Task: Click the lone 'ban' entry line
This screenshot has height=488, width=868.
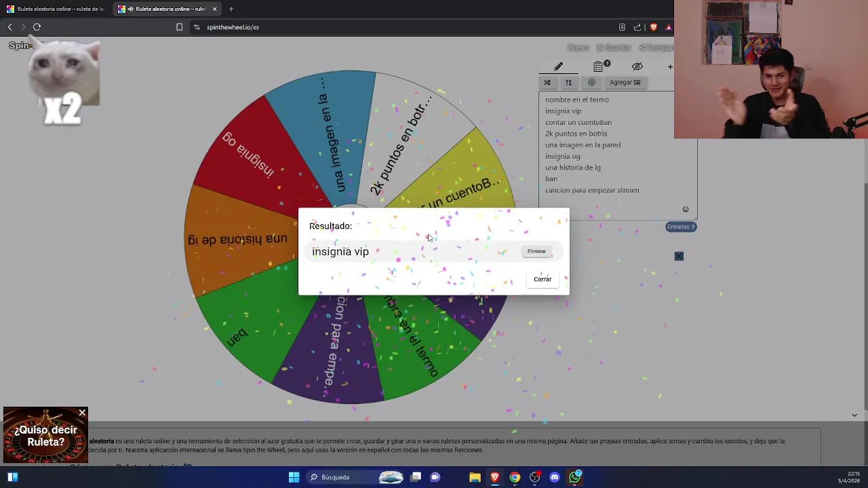Action: (551, 179)
